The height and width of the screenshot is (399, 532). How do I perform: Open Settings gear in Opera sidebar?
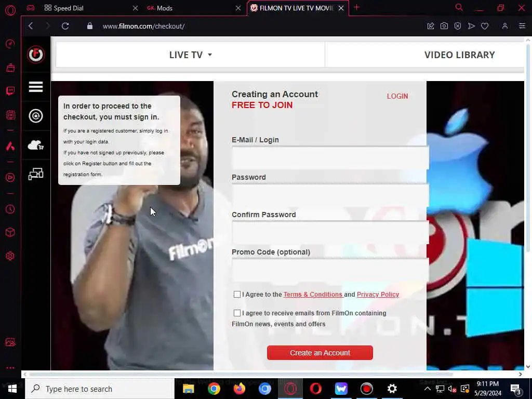coord(10,256)
